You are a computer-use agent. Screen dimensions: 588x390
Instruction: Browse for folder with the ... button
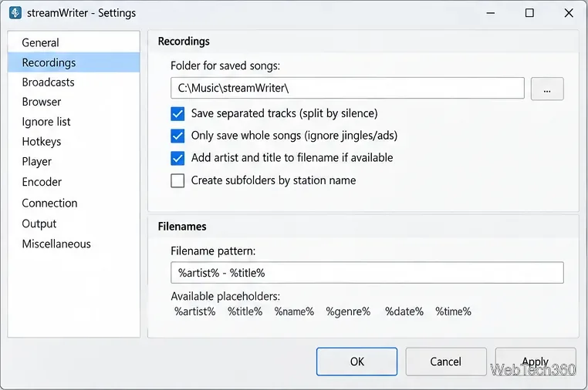coord(547,89)
